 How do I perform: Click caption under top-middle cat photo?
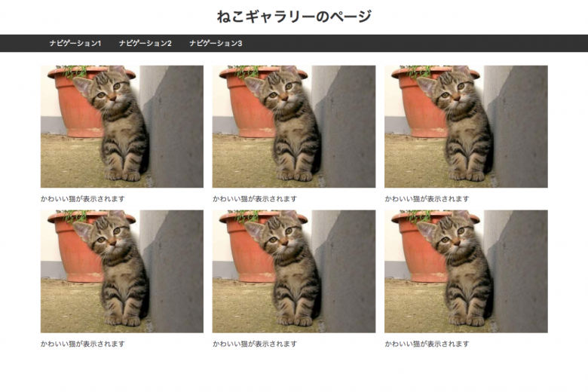(255, 199)
